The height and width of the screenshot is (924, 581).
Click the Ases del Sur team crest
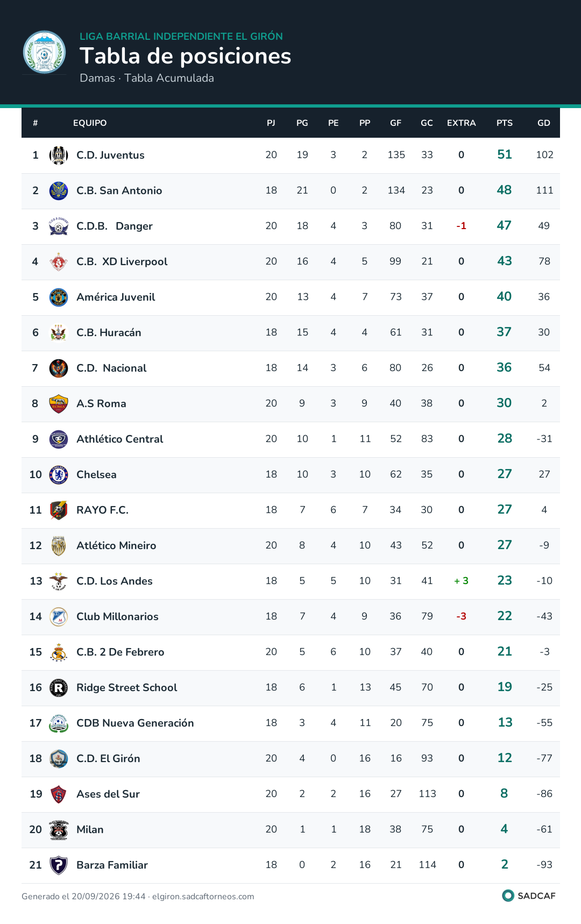(59, 794)
